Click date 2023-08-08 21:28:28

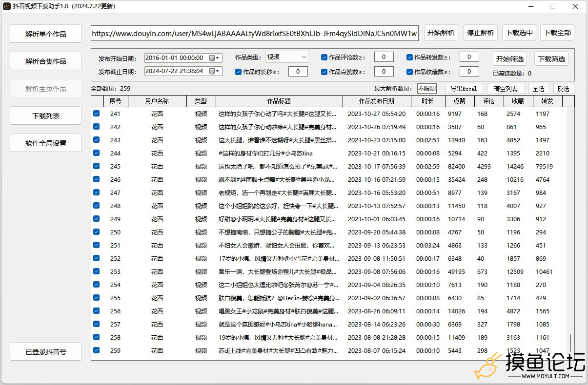(377, 337)
